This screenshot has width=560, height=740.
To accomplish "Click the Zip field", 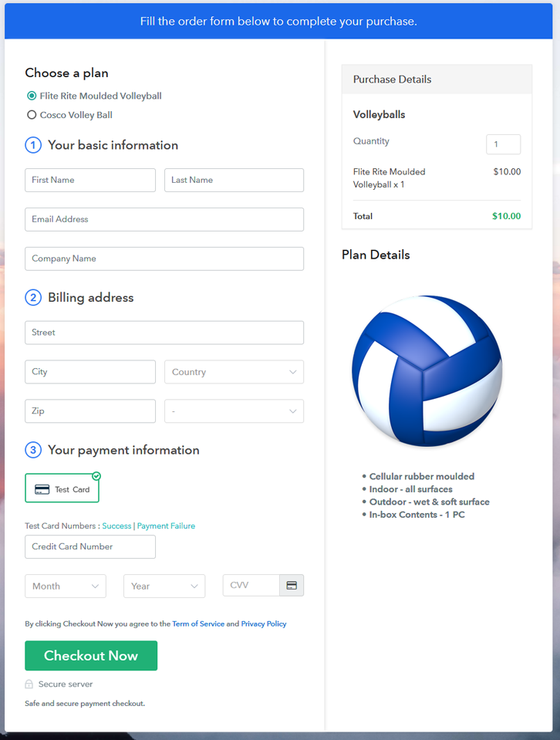I will pyautogui.click(x=90, y=411).
